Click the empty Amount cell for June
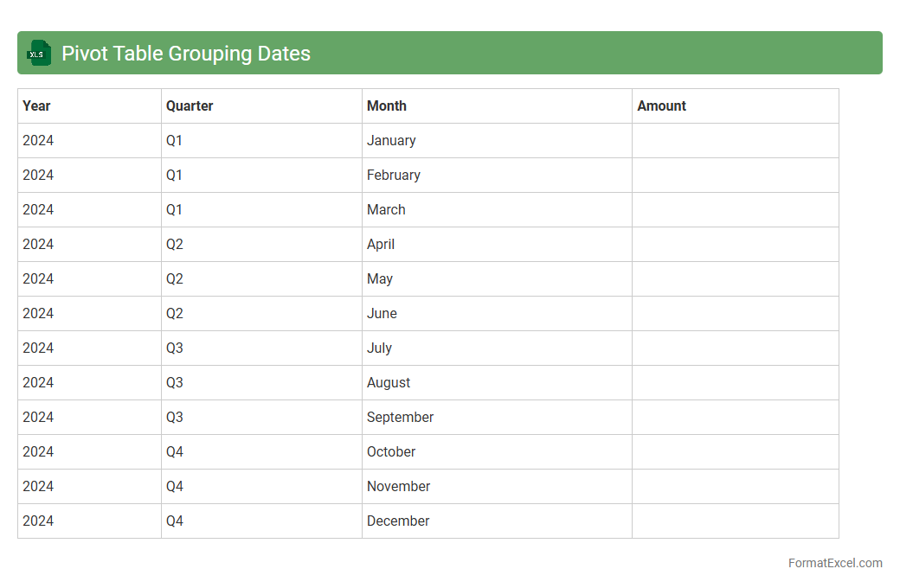 (735, 313)
